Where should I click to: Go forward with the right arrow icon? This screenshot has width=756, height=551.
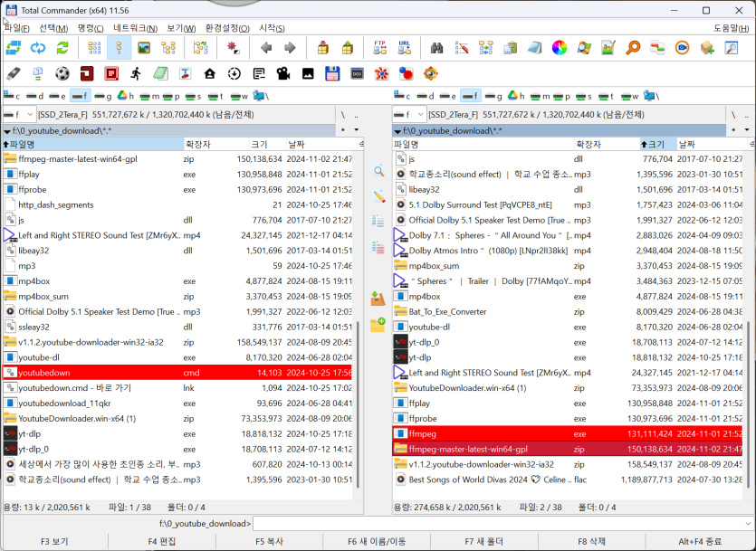(x=290, y=48)
